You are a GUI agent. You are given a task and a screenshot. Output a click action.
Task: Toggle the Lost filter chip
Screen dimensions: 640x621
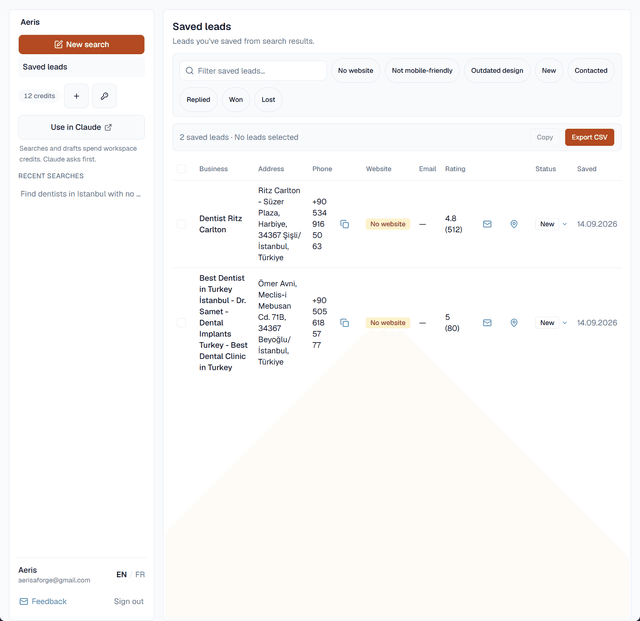[x=268, y=100]
